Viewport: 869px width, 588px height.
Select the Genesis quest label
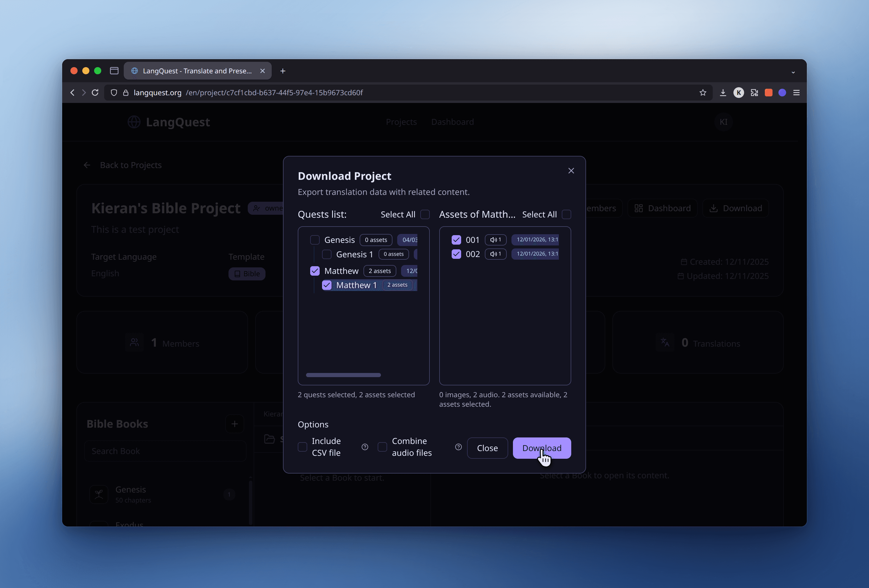pos(339,240)
